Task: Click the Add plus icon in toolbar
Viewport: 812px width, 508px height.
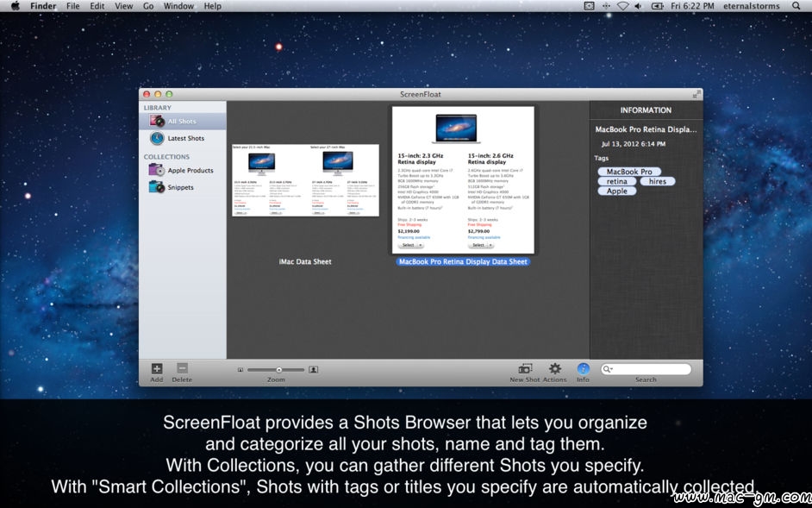Action: tap(156, 368)
